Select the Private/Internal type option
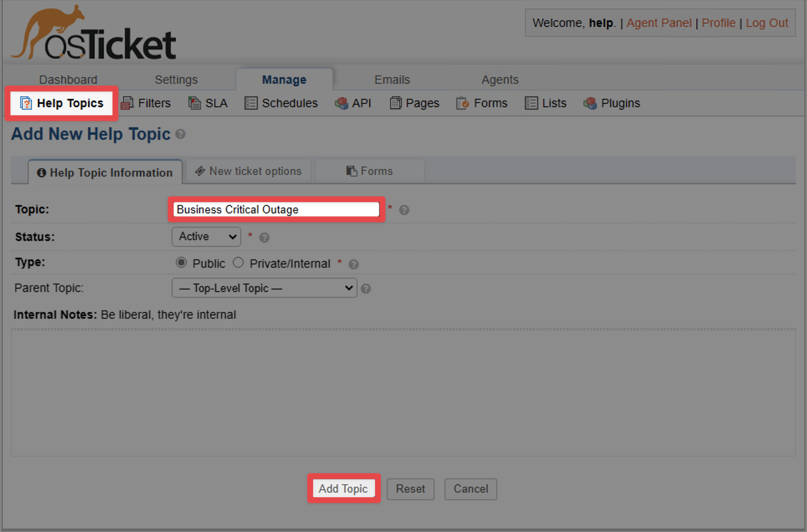Screen dimensions: 807x532 tap(239, 263)
